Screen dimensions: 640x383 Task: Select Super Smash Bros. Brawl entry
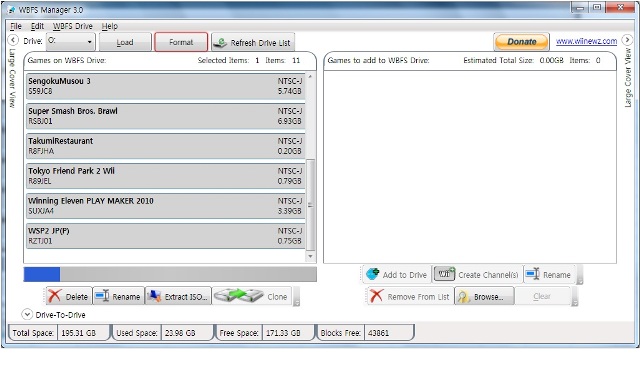pyautogui.click(x=165, y=116)
